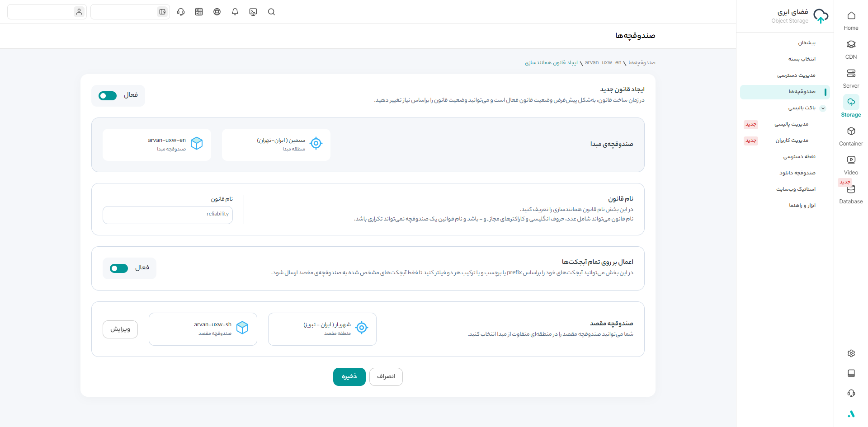The width and height of the screenshot is (868, 427).
Task: Click the notifications bell icon
Action: pyautogui.click(x=235, y=12)
